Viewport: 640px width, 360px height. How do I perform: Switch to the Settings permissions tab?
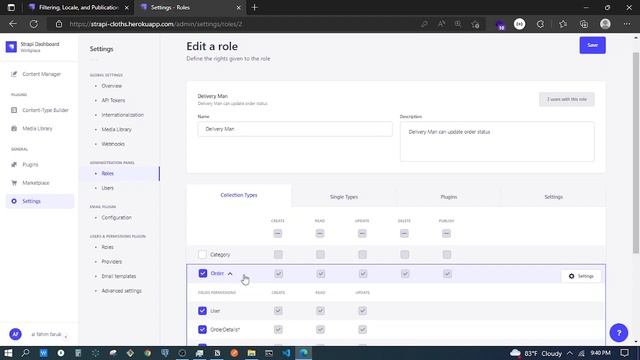553,197
